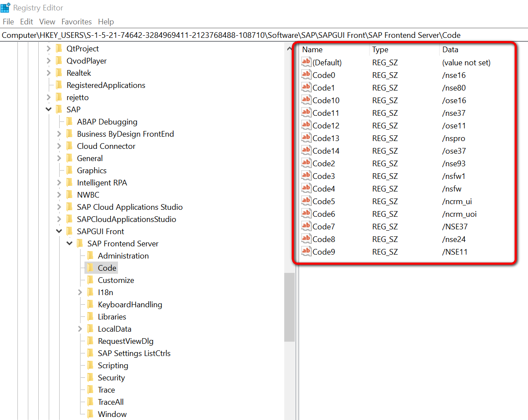Click the tree pane scroll up arrow
The image size is (528, 420).
point(289,49)
